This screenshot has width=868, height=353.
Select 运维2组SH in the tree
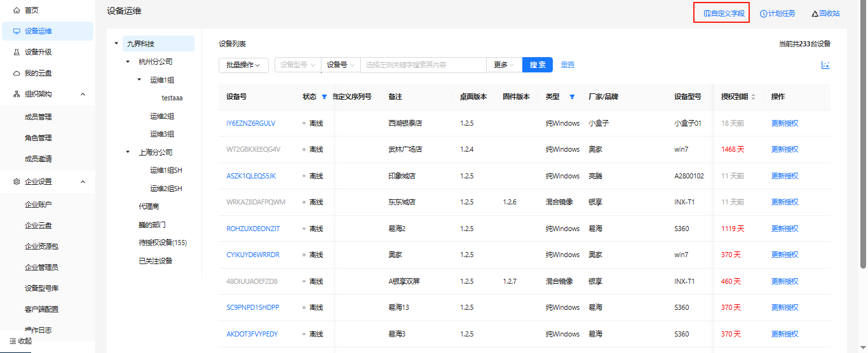point(166,189)
